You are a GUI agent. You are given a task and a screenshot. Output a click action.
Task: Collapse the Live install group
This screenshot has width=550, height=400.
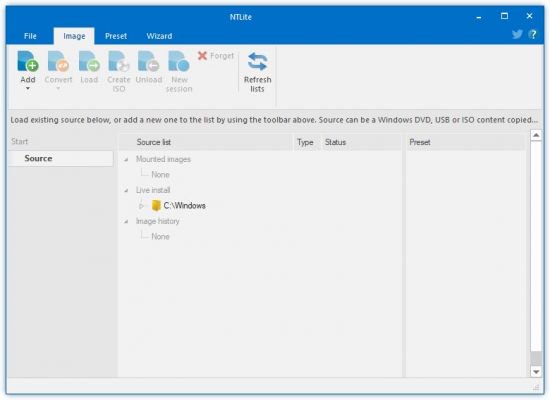(126, 191)
